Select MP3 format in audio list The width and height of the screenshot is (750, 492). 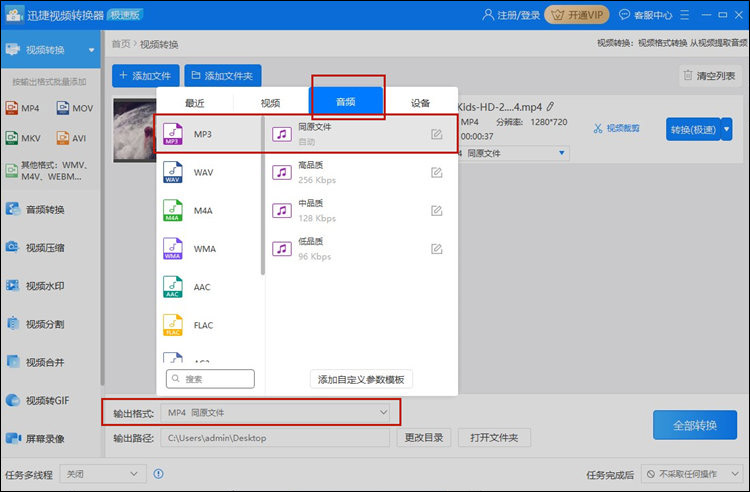pyautogui.click(x=210, y=134)
